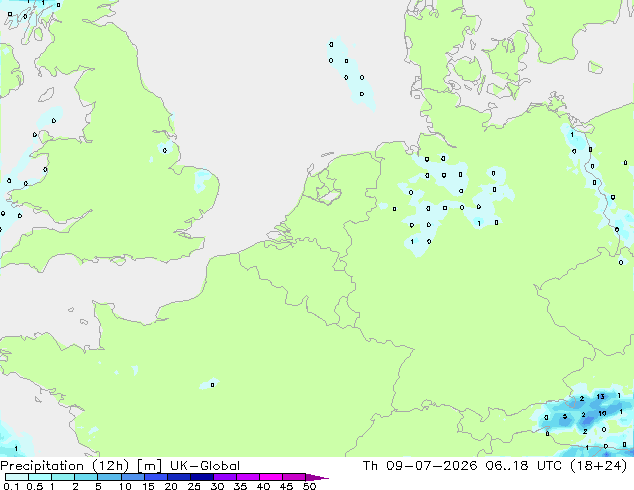This screenshot has height=490, width=634.
Task: Click the date "09-07-2026"
Action: coord(431,466)
